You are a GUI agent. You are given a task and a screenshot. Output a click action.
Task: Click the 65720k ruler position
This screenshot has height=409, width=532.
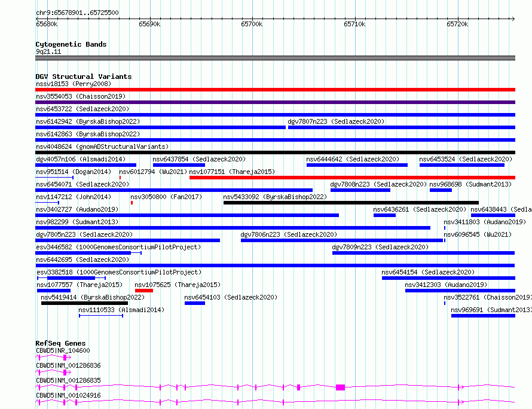[x=457, y=24]
